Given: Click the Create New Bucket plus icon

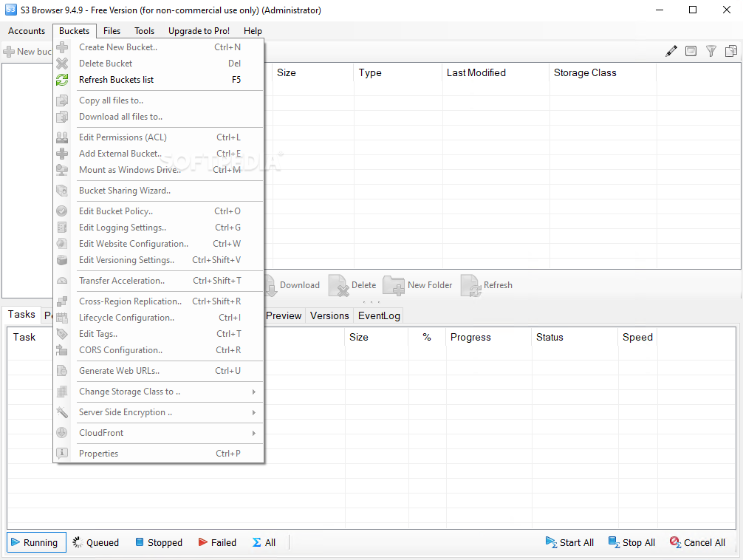Looking at the screenshot, I should coord(62,47).
